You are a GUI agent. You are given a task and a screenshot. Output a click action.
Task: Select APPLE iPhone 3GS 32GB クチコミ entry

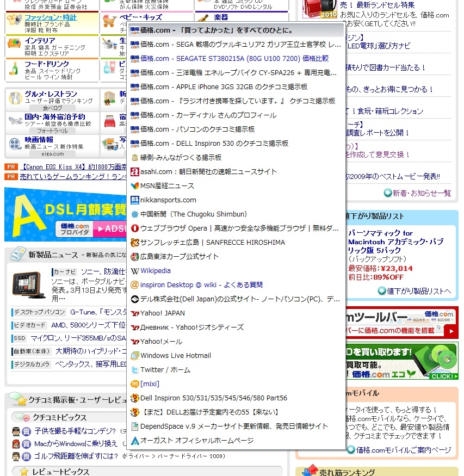236,87
